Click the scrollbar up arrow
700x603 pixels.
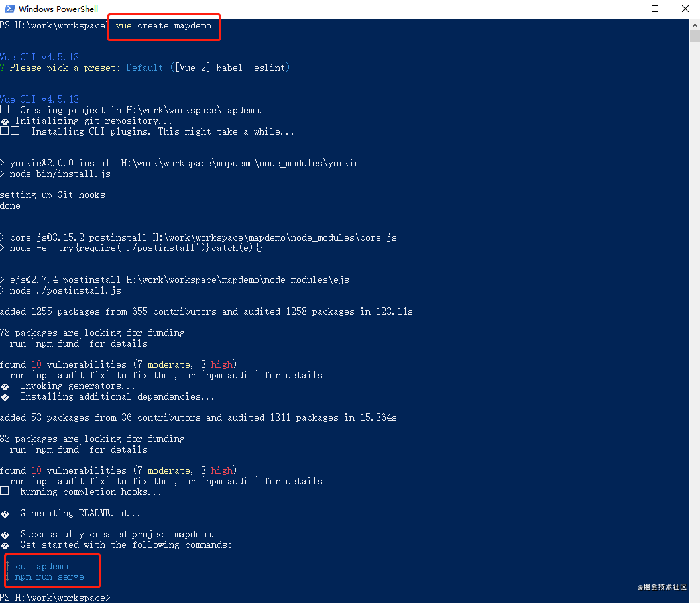tap(695, 25)
